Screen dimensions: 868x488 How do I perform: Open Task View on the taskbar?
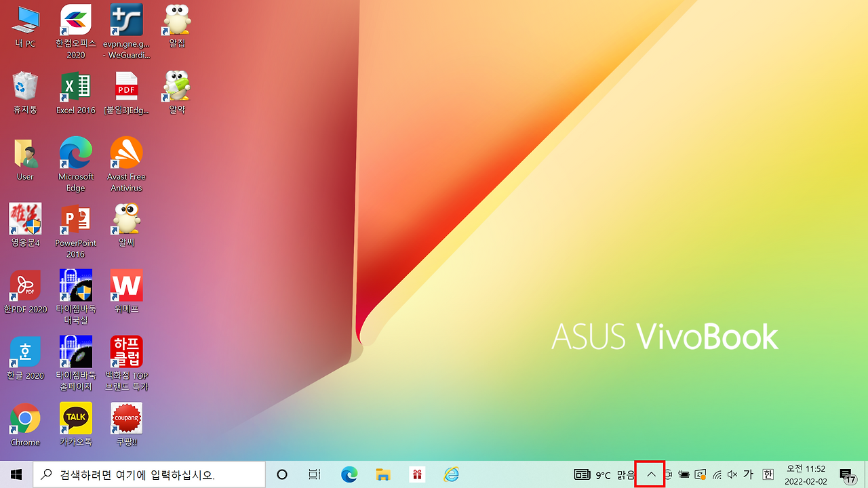click(315, 474)
